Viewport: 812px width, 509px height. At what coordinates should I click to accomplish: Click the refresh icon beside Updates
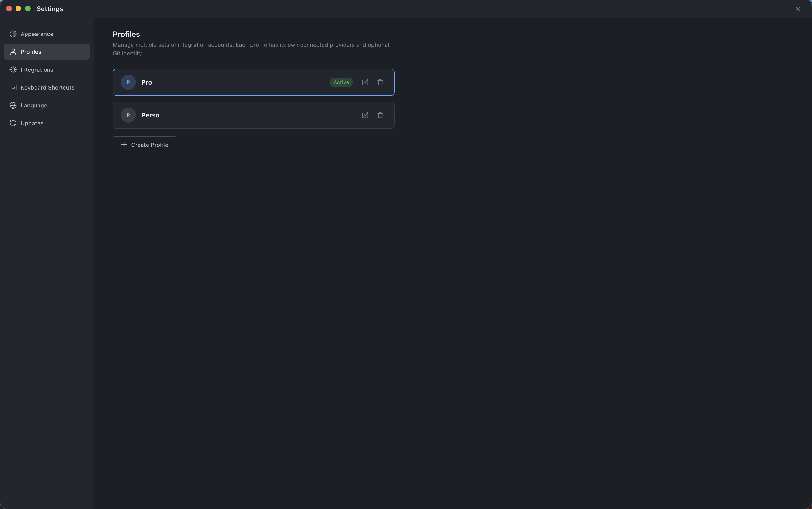(x=13, y=123)
